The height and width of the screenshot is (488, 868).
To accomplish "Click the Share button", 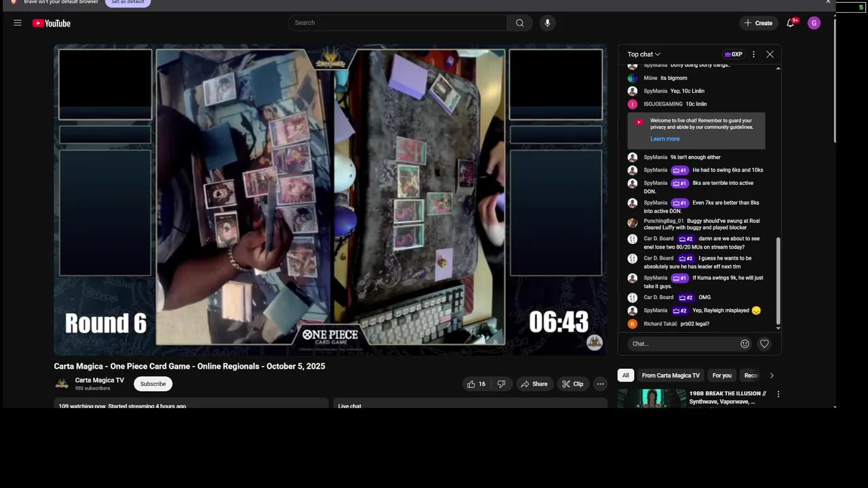I will pos(534,384).
